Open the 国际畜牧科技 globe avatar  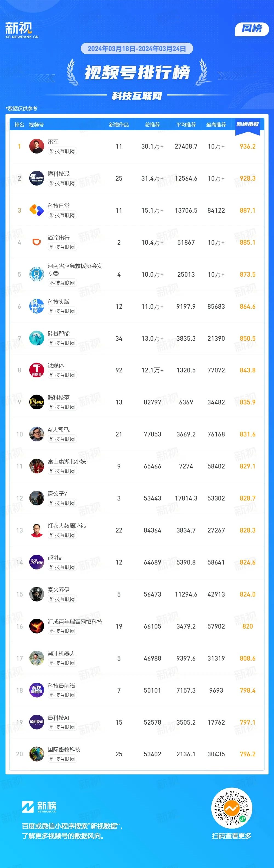click(36, 754)
